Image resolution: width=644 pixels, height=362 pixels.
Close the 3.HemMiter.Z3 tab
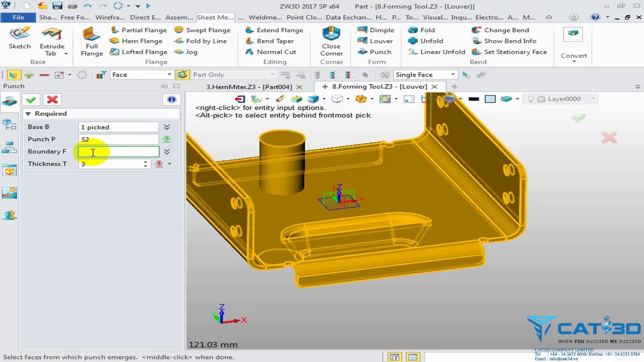point(299,87)
